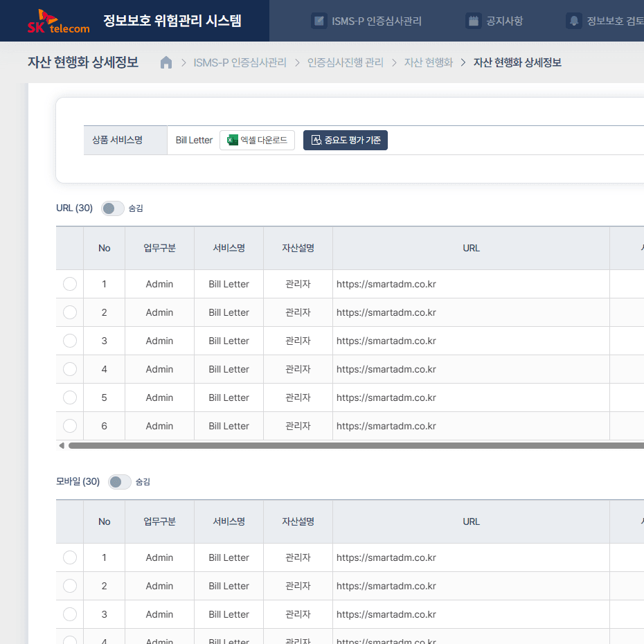Click left arrow of horizontal scrollbar
The width and height of the screenshot is (644, 644).
(x=62, y=445)
